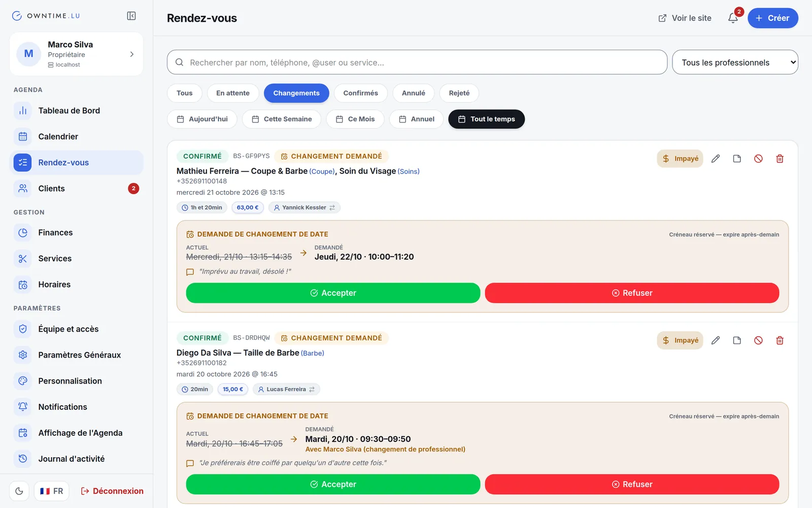Toggle Impayé status on Diego's appointment
The image size is (812, 508).
click(680, 340)
